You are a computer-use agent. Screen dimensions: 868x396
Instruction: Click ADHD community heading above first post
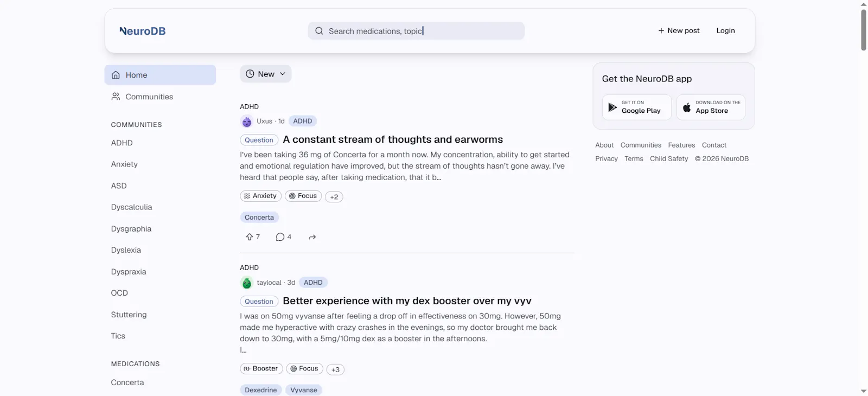pyautogui.click(x=250, y=106)
